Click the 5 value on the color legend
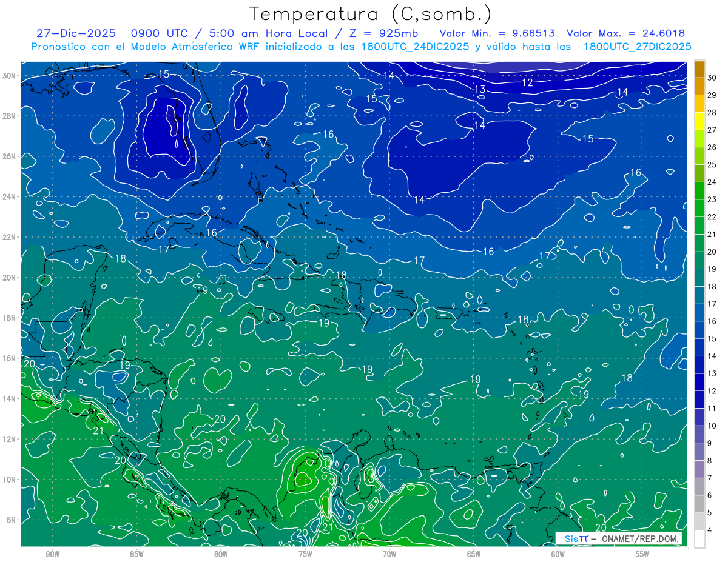The width and height of the screenshot is (728, 562). 710,513
